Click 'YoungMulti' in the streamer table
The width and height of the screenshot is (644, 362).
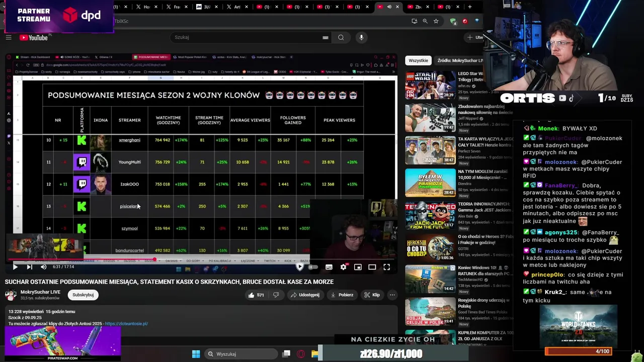coord(129,162)
